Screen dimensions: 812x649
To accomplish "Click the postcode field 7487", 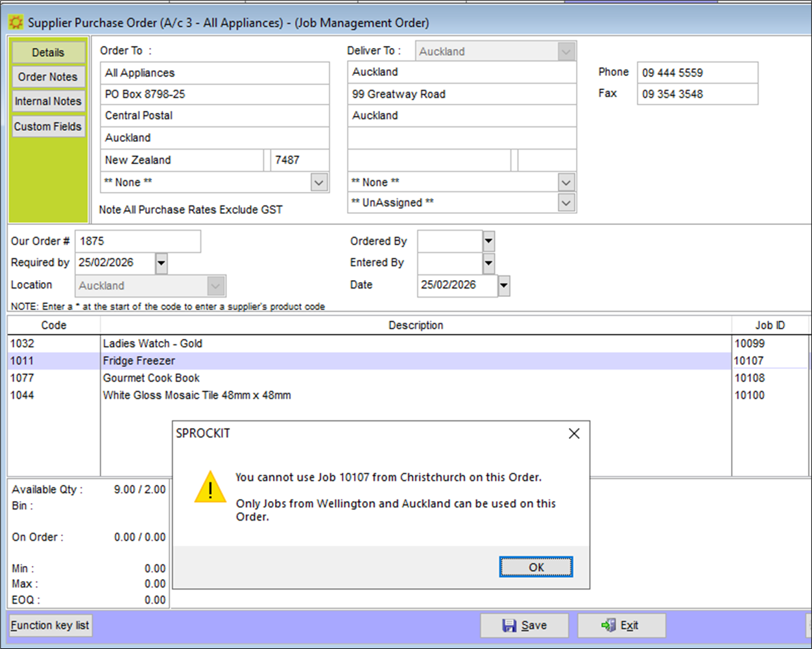I will [300, 160].
